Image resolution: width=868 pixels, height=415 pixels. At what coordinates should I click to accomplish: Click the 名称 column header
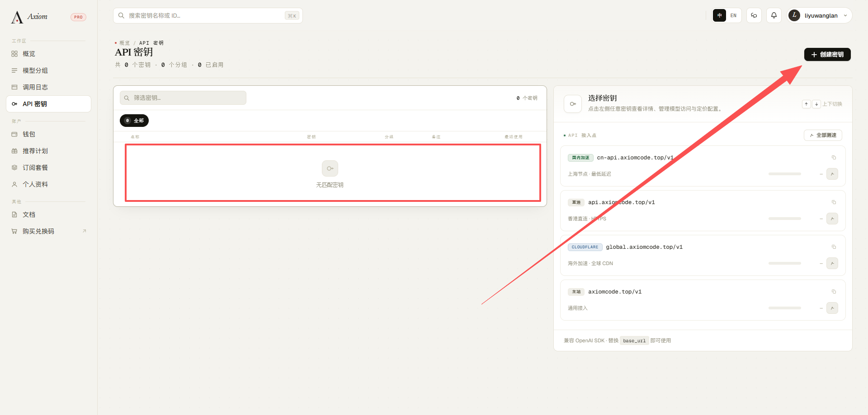point(135,137)
